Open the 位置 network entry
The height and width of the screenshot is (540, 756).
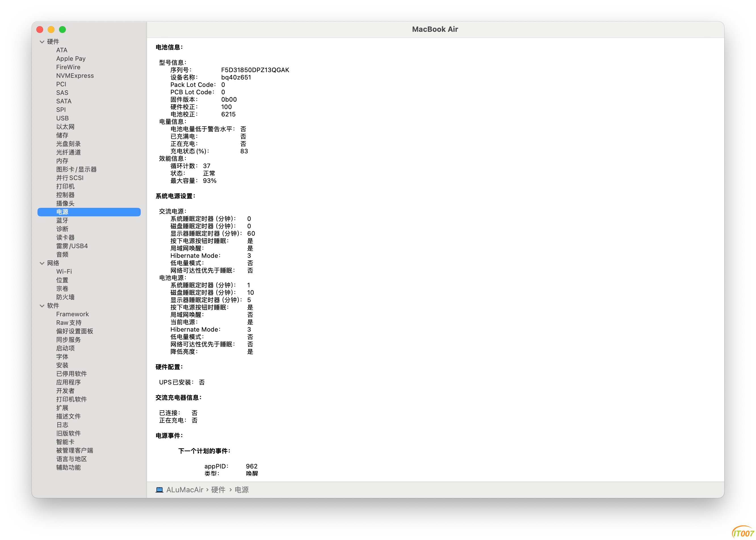click(x=62, y=280)
